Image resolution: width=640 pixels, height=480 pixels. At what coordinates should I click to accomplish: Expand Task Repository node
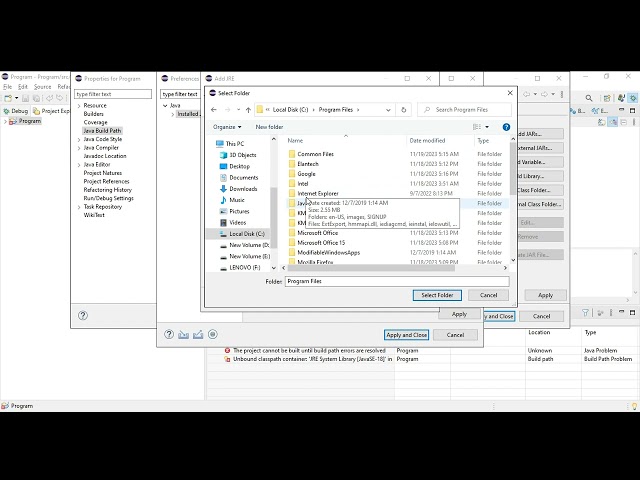coord(79,207)
